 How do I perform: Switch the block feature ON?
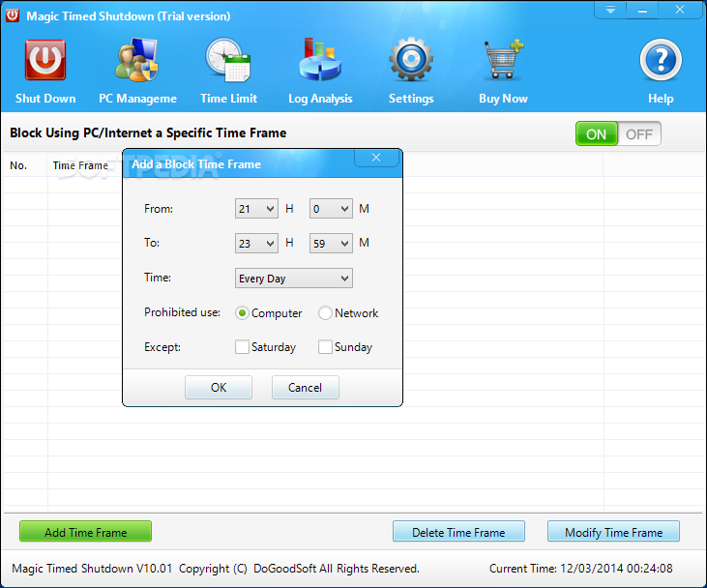click(596, 133)
